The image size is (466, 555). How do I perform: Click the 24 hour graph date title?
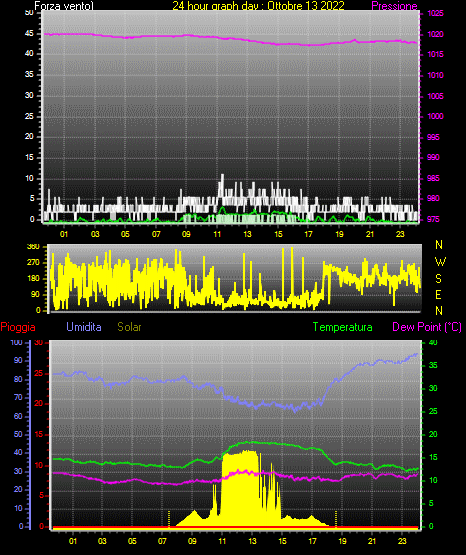coord(258,6)
